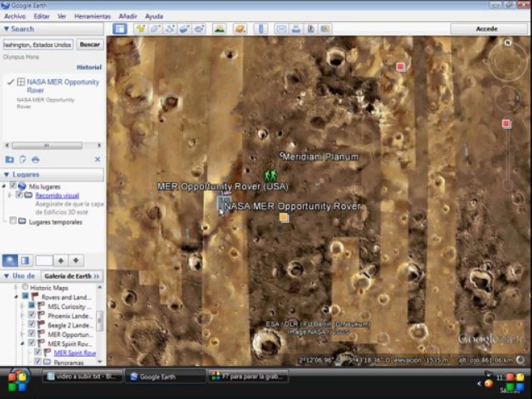Click the MER Opportunity Rover (USA) label

223,187
